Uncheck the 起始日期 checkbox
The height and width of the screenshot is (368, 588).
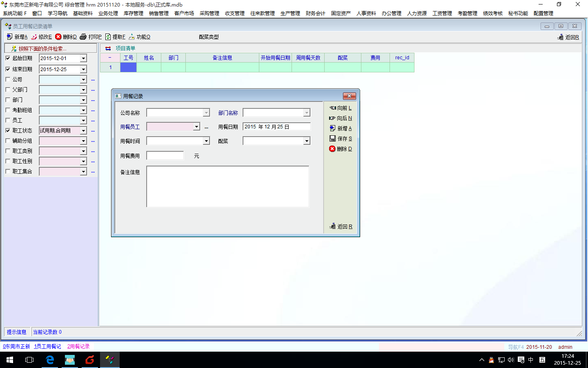tap(8, 58)
